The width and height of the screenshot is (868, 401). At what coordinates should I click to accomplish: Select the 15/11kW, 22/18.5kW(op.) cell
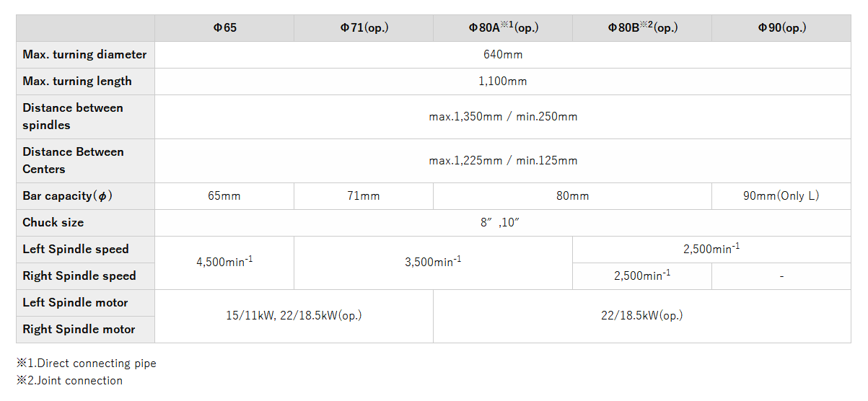294,316
